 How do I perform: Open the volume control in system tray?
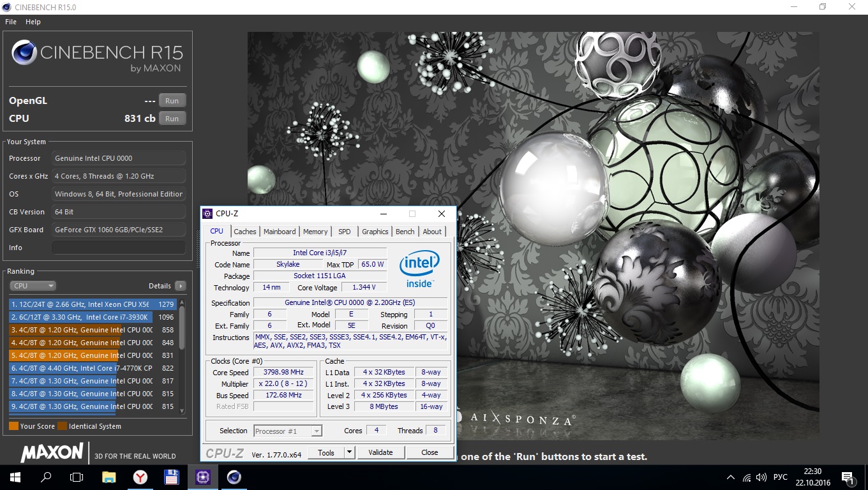click(761, 477)
